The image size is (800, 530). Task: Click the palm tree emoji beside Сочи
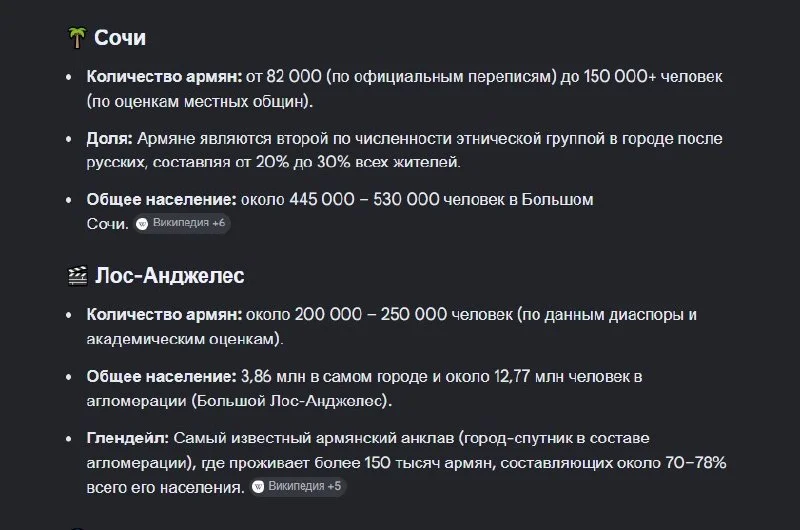tap(77, 38)
